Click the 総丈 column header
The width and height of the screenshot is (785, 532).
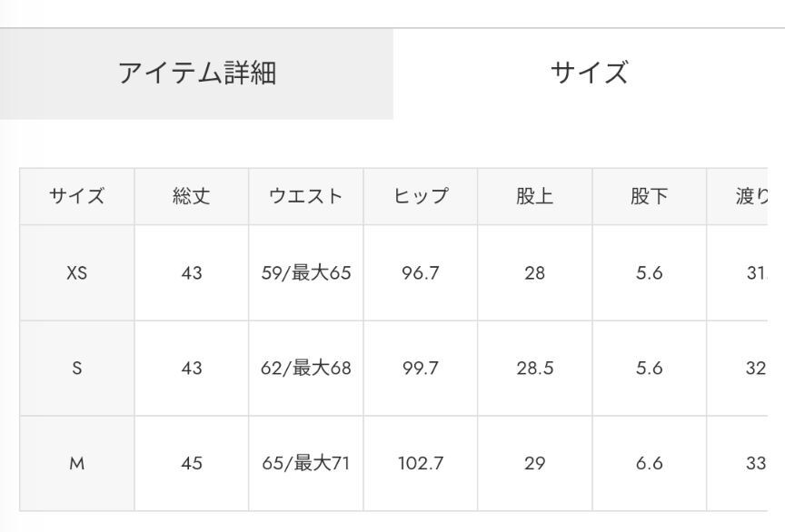click(191, 196)
